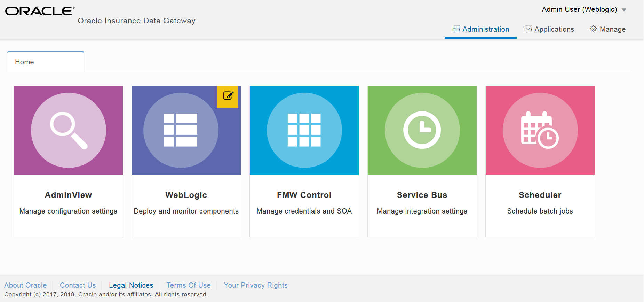Open the Legal Notices link

click(x=131, y=285)
